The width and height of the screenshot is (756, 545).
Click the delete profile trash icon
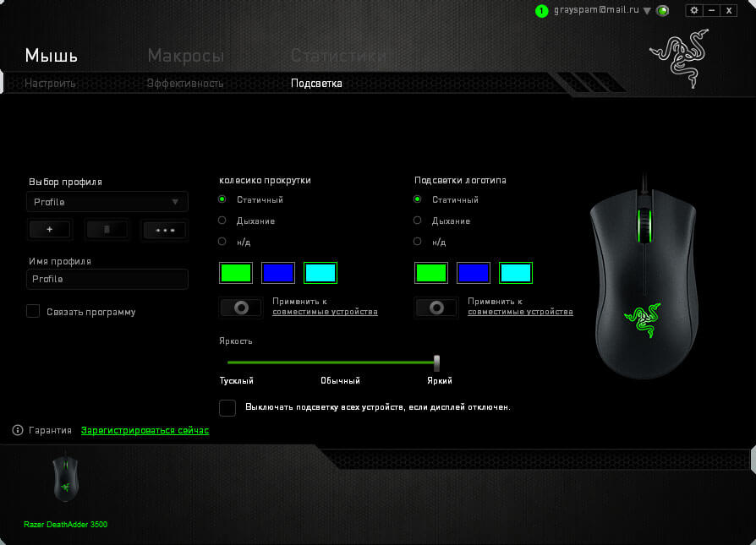coord(107,229)
